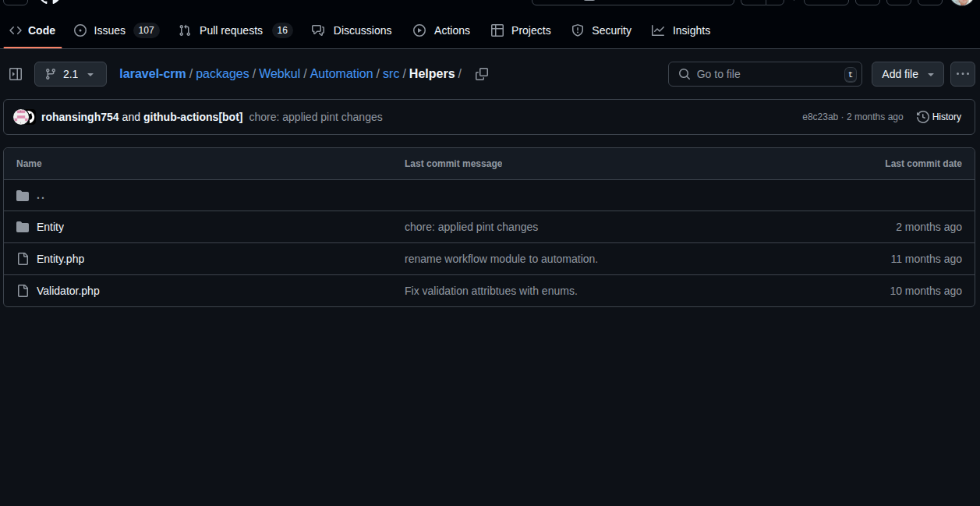Viewport: 980px width, 506px height.
Task: Copy the path with copy icon
Action: pos(482,74)
